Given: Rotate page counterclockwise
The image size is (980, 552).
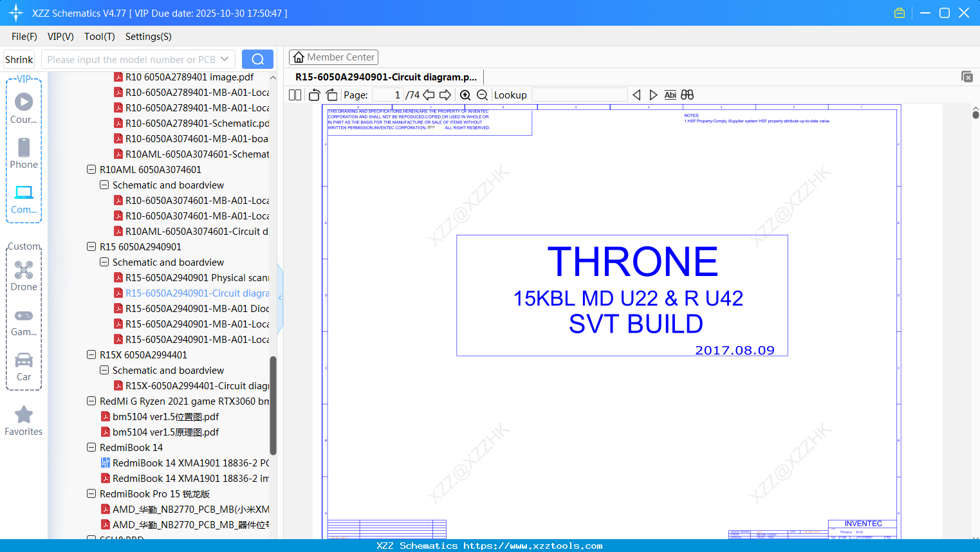Looking at the screenshot, I should (314, 95).
